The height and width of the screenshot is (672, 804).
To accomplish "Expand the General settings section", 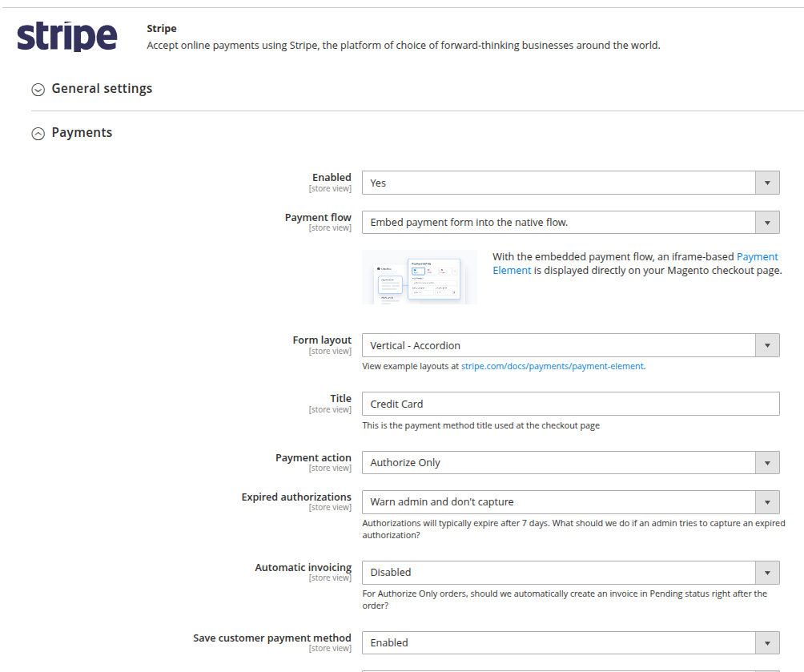I will coord(102,89).
